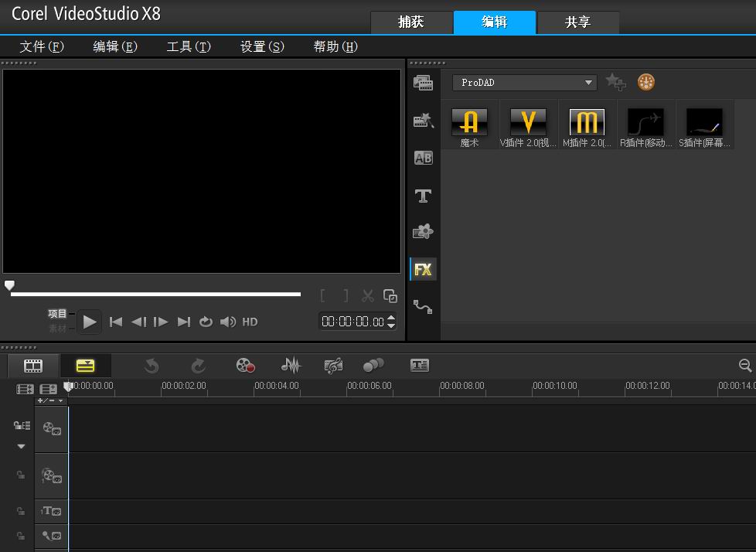
Task: Open the 文件(F) menu
Action: pyautogui.click(x=42, y=46)
